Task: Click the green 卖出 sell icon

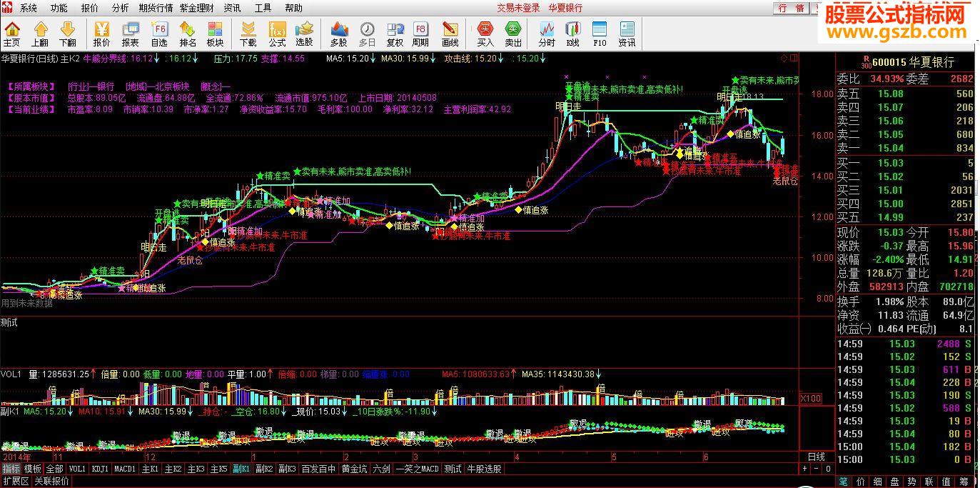Action: click(513, 34)
